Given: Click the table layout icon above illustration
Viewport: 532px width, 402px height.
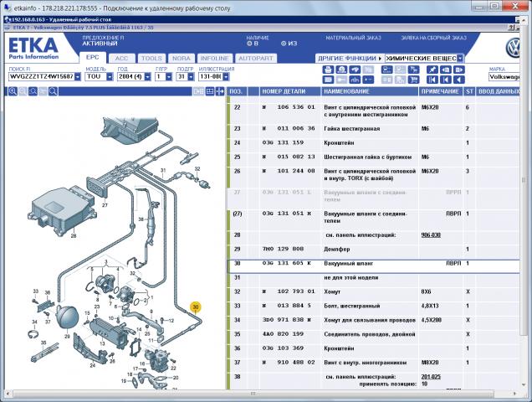Looking at the screenshot, I should click(x=210, y=91).
